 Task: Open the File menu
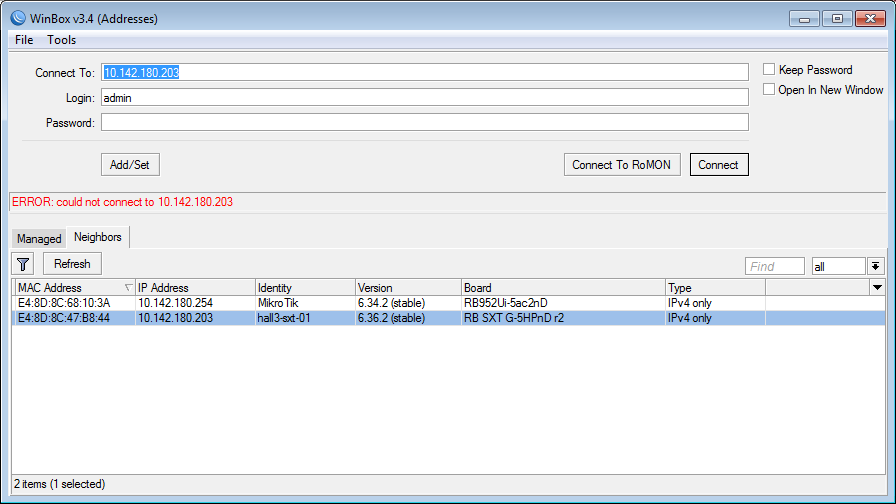(x=24, y=40)
